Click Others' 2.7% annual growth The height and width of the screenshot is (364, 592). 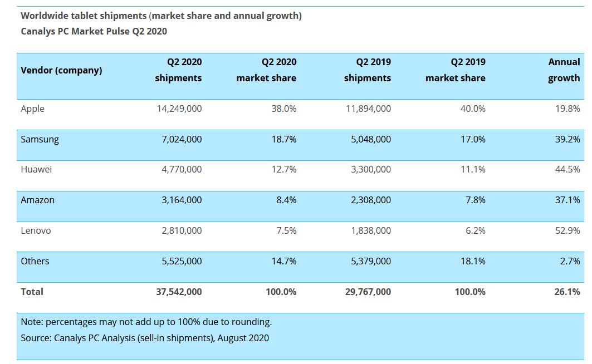(570, 262)
